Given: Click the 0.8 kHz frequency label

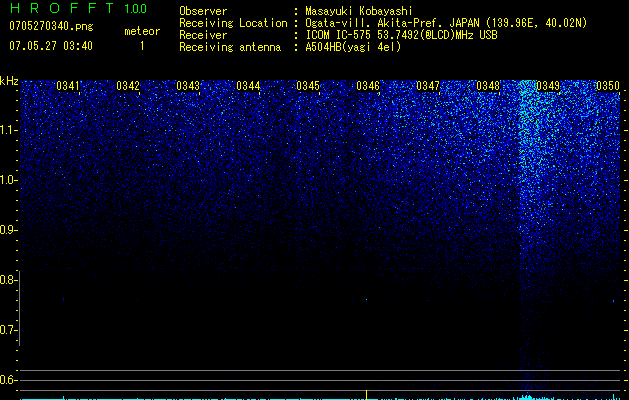Looking at the screenshot, I should click(x=8, y=280).
